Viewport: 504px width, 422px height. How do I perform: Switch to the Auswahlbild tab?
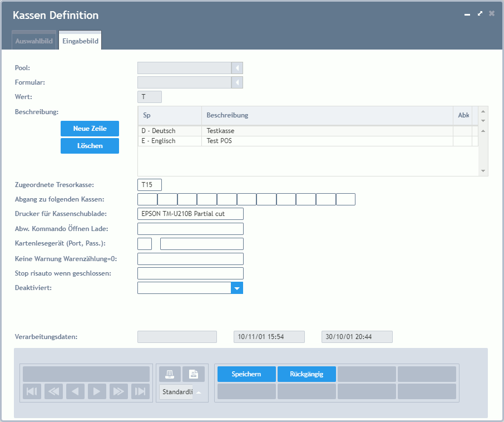point(34,41)
